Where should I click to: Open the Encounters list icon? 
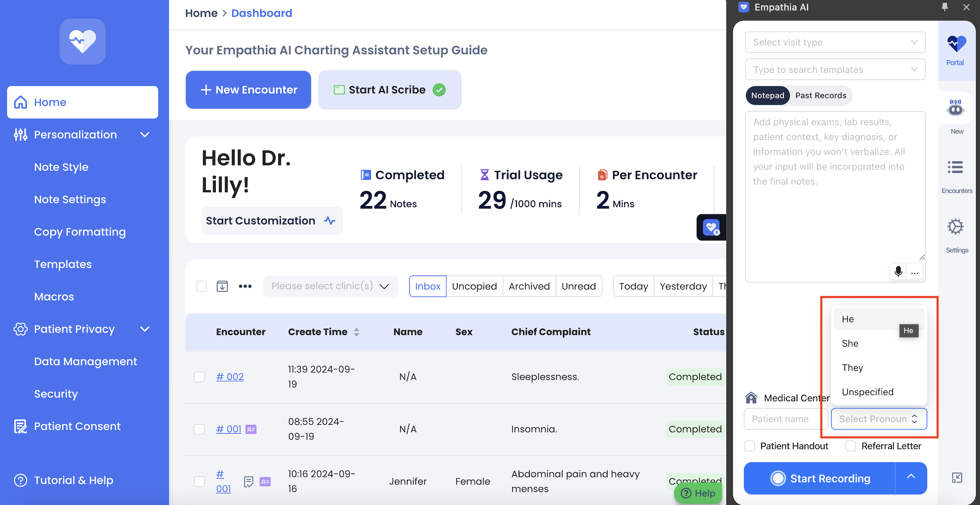[x=955, y=168]
